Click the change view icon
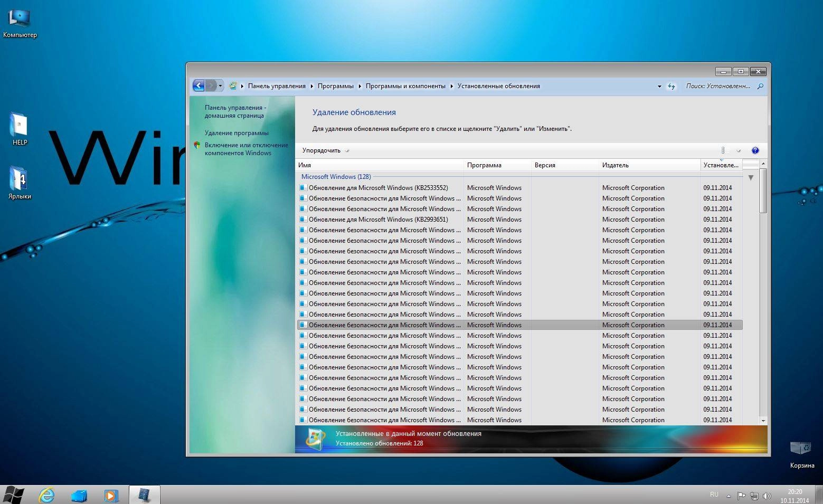The width and height of the screenshot is (823, 504). click(724, 150)
